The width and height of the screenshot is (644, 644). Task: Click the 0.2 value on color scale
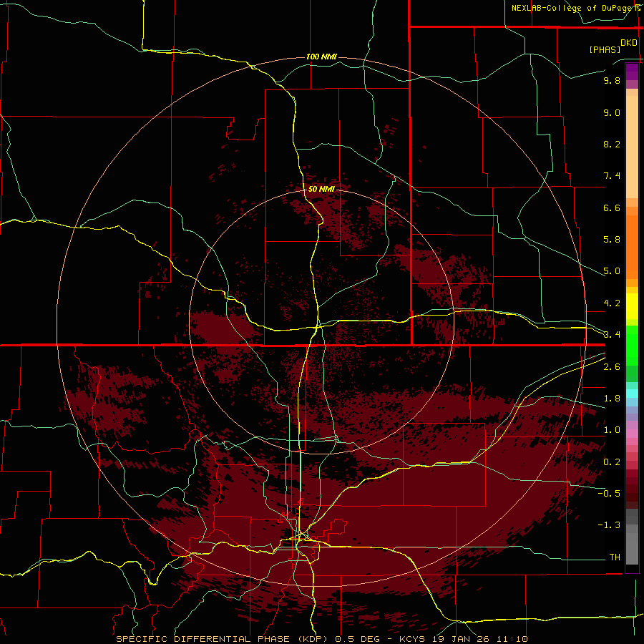(612, 462)
